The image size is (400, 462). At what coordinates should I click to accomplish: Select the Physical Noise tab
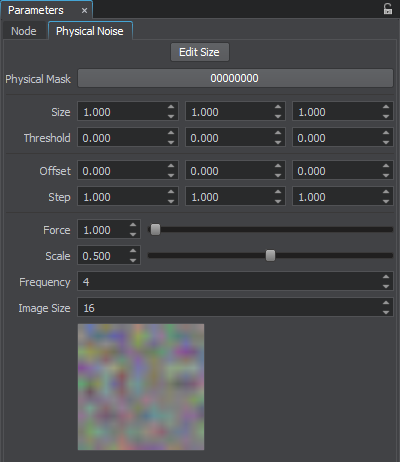click(x=90, y=31)
